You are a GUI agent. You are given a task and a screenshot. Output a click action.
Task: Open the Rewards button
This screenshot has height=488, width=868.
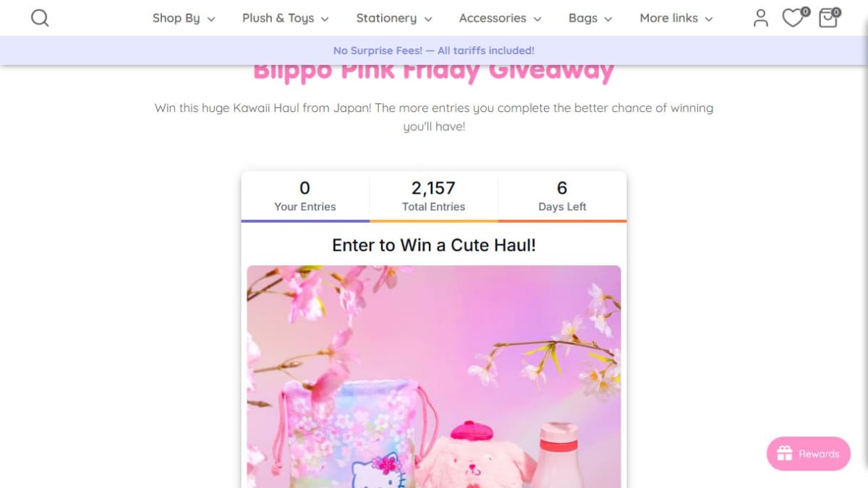pyautogui.click(x=809, y=454)
